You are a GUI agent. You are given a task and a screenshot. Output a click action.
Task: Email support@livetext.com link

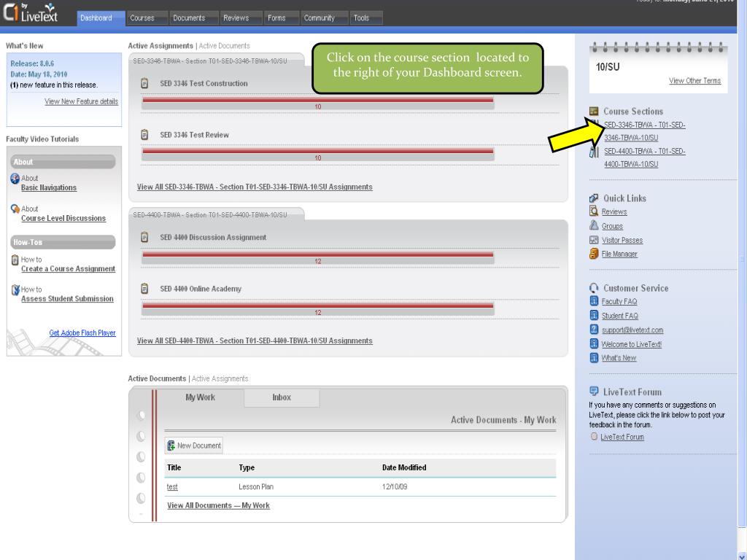pos(632,330)
